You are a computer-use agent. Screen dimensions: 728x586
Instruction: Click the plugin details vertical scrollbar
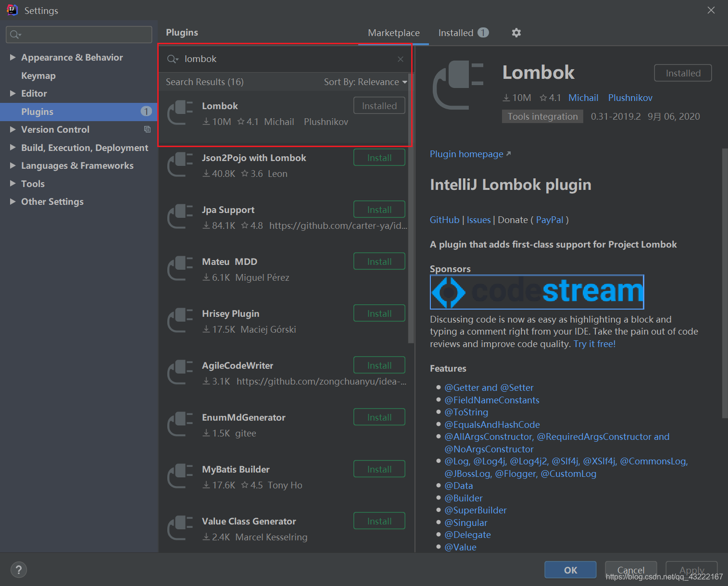click(x=725, y=283)
